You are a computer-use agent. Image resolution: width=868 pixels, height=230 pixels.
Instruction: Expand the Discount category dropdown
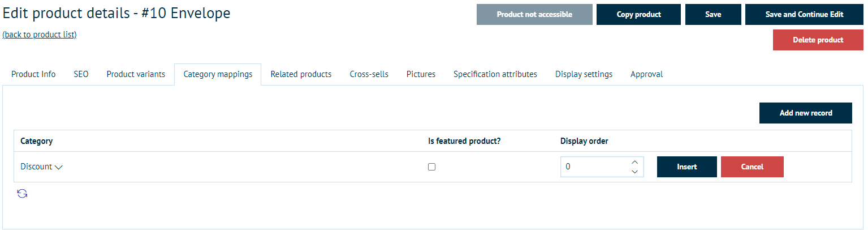click(42, 167)
